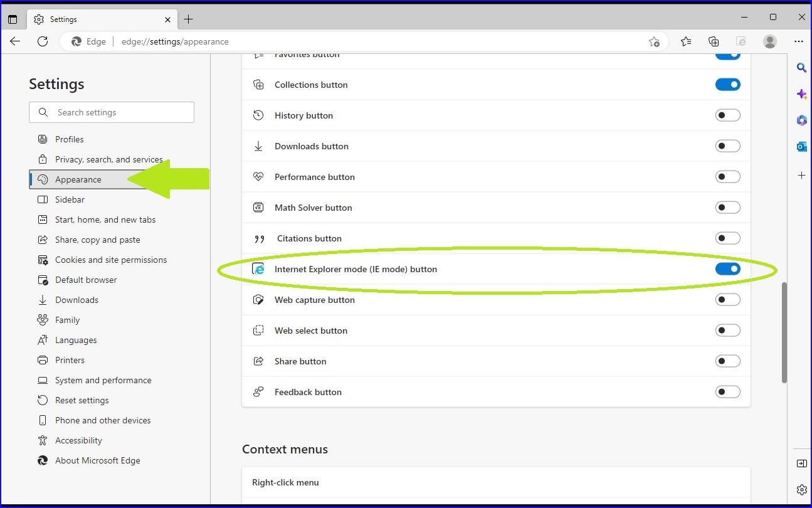Enable the History button toggle
Screen dimensions: 812x508
click(728, 115)
